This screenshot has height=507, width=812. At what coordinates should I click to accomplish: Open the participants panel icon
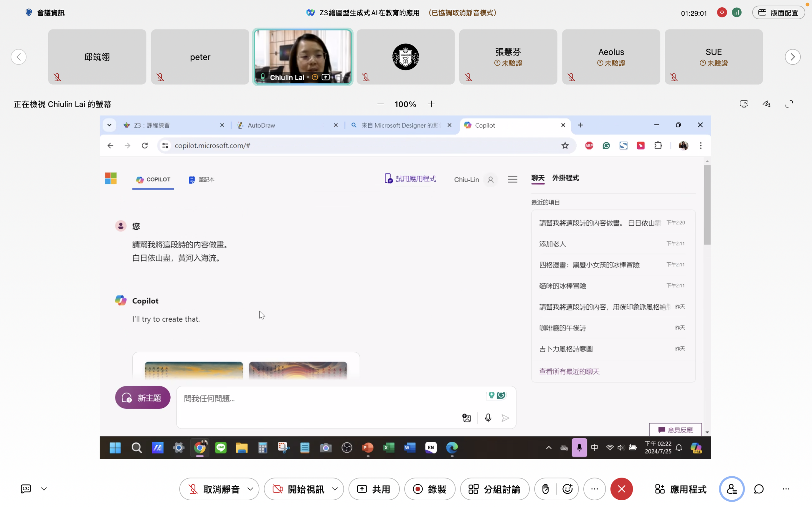point(731,489)
